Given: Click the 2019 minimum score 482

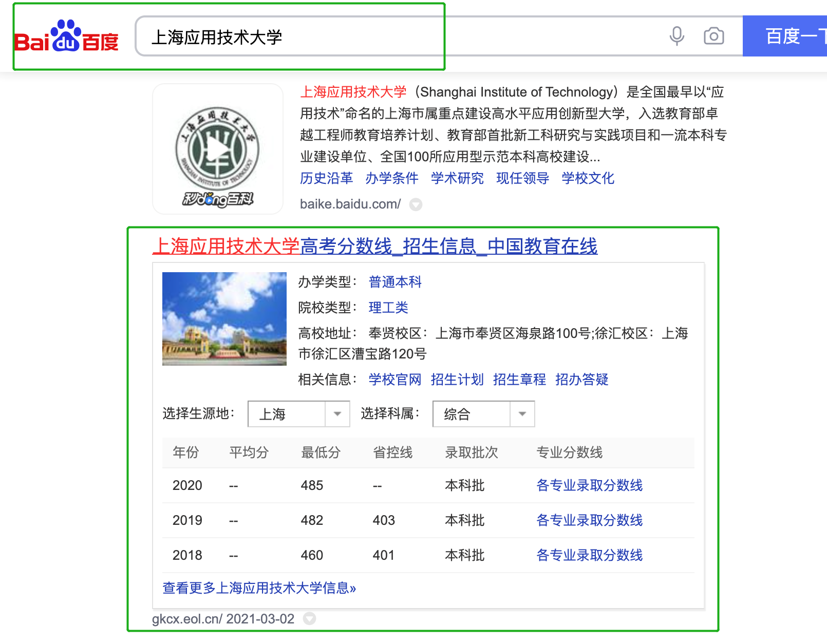Looking at the screenshot, I should [312, 520].
